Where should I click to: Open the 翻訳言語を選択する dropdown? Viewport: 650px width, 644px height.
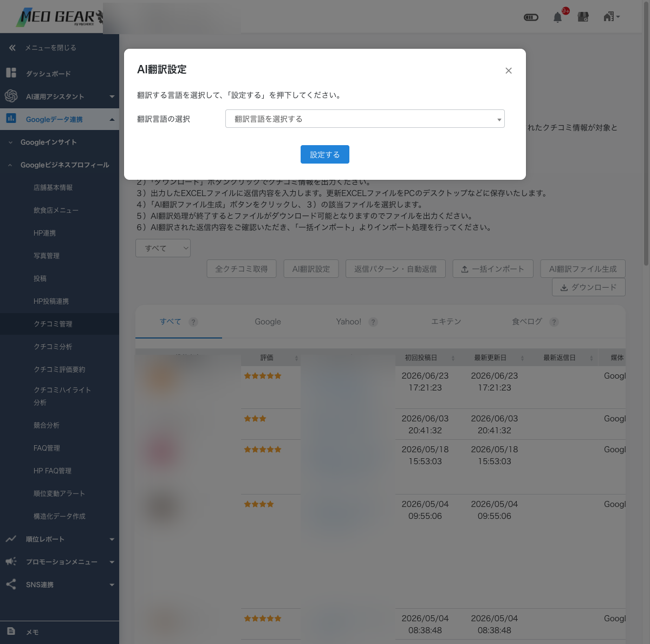point(365,119)
